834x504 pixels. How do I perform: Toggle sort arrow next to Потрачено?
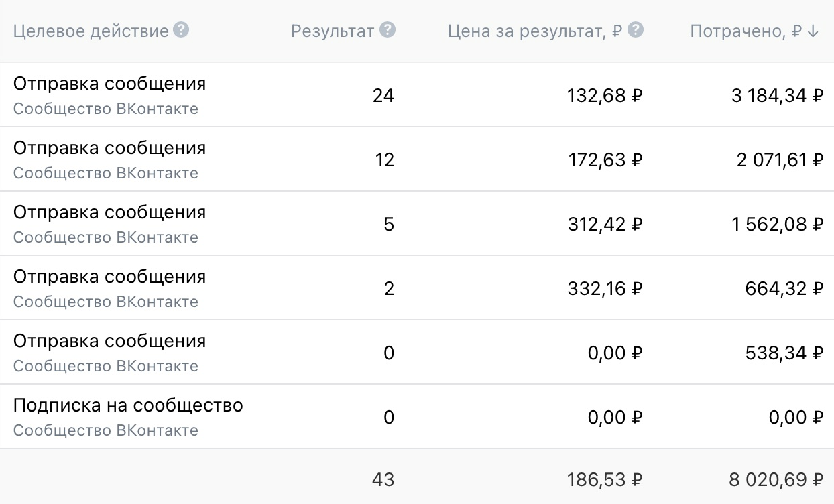tap(813, 31)
